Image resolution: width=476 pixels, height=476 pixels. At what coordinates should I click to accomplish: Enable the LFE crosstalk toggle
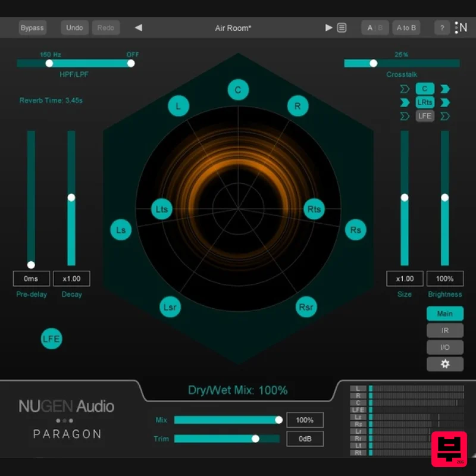click(424, 116)
